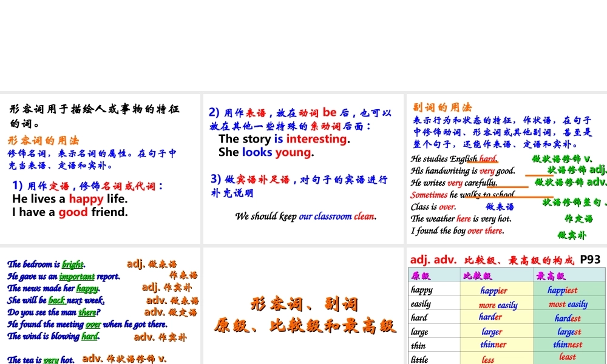Screen dimensions: 607x364
Task: Click the sentence 'Class is over.'
Action: (x=433, y=206)
